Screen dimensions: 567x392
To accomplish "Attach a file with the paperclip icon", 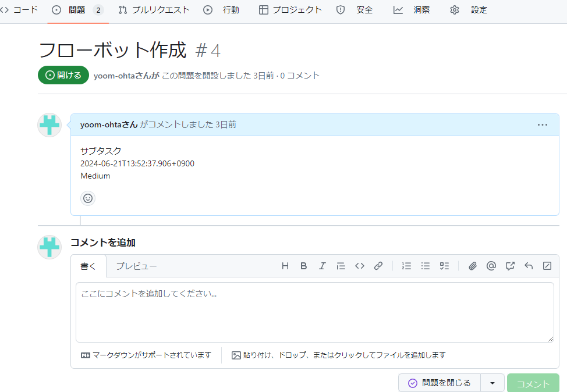I will 472,266.
